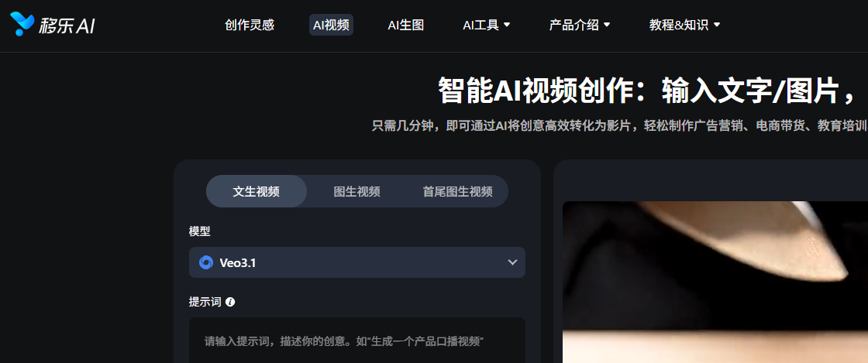Click the Veo3.1 model logo icon
868x363 pixels.
[206, 262]
